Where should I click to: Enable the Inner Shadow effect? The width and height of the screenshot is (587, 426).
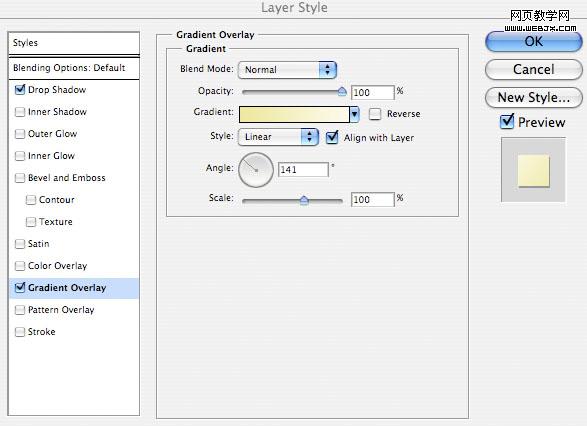click(x=20, y=112)
